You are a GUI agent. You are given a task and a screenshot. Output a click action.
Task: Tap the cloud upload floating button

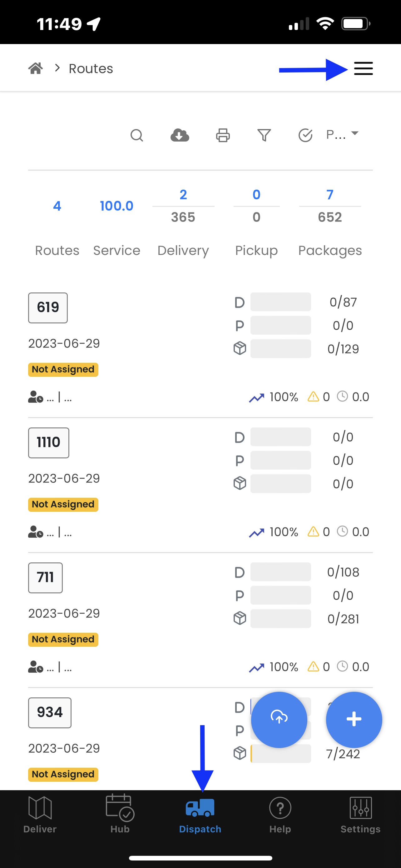279,719
